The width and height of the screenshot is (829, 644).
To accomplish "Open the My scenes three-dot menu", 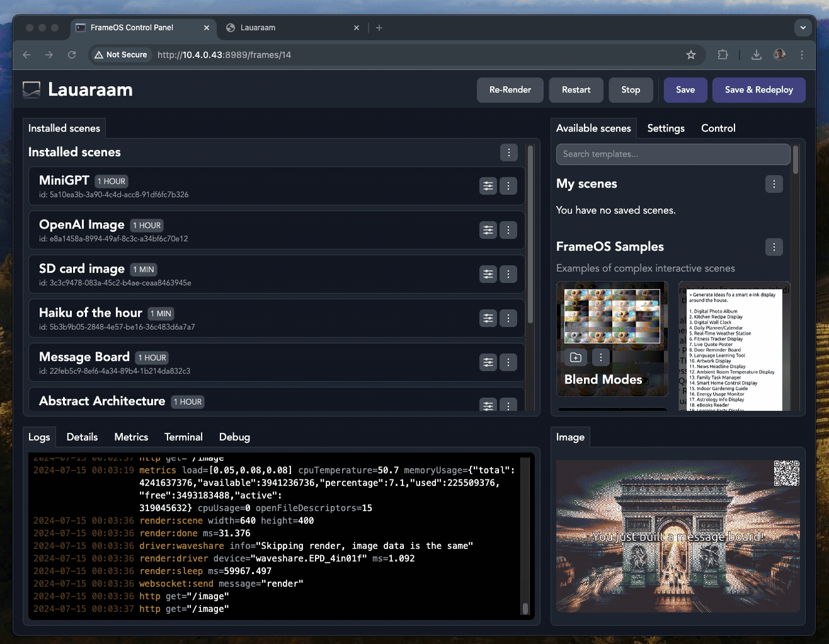I will (774, 184).
